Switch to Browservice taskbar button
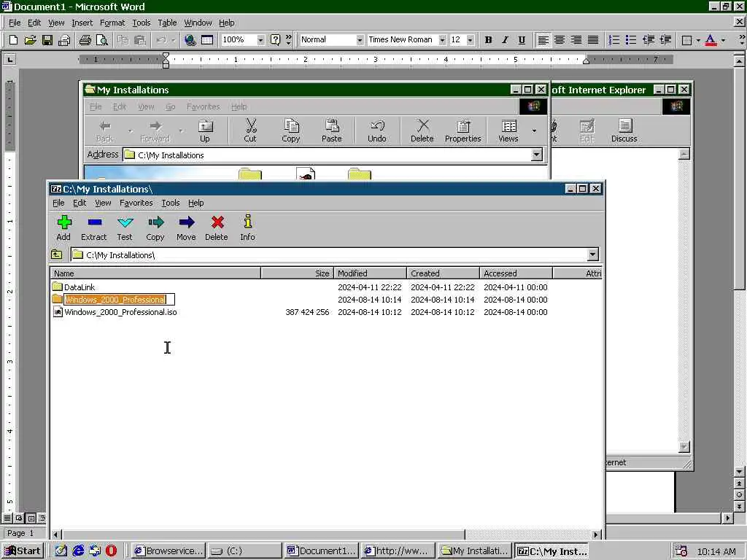This screenshot has height=560, width=747. (169, 551)
